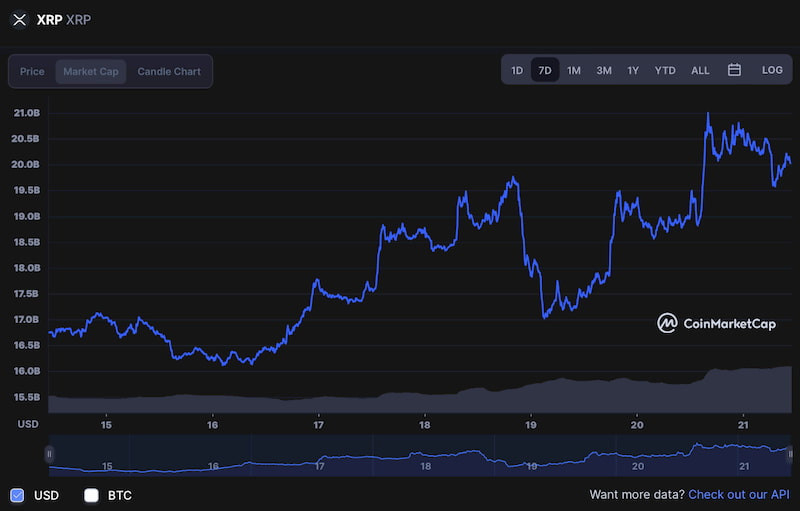Switch to the Price tab
800x511 pixels.
32,71
